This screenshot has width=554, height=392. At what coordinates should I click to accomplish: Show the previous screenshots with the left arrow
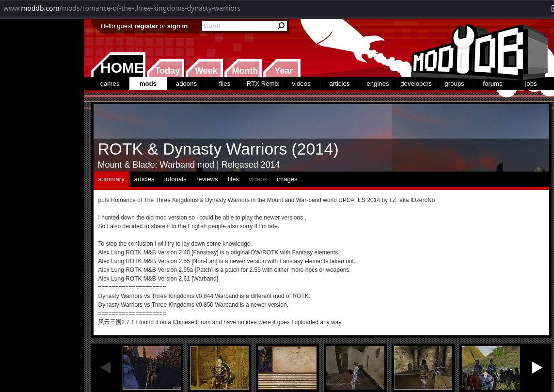point(106,368)
